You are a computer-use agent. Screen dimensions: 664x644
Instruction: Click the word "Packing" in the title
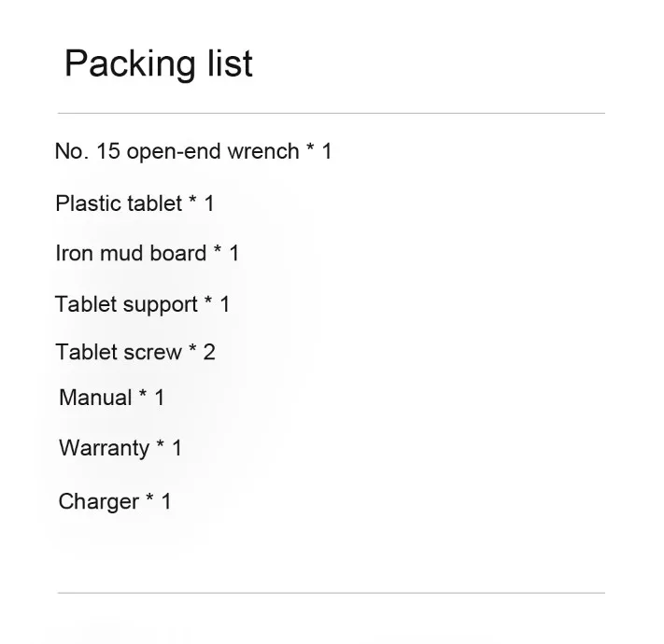(118, 64)
